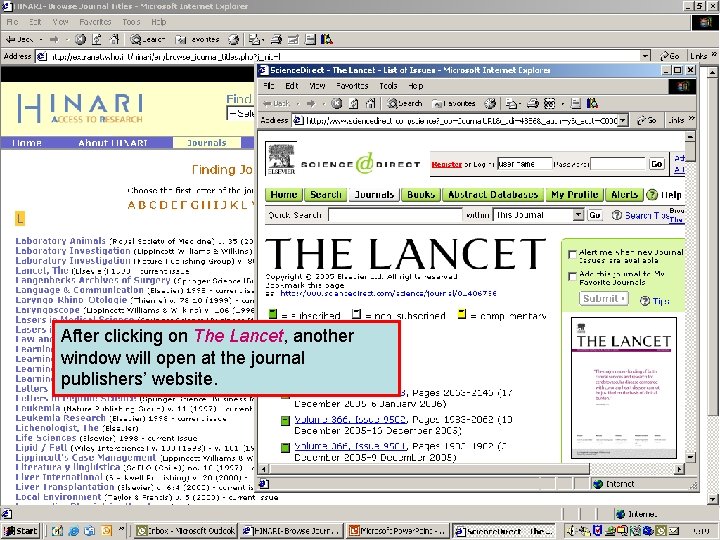Click the Tips question mark icon near Submit

coord(645,301)
